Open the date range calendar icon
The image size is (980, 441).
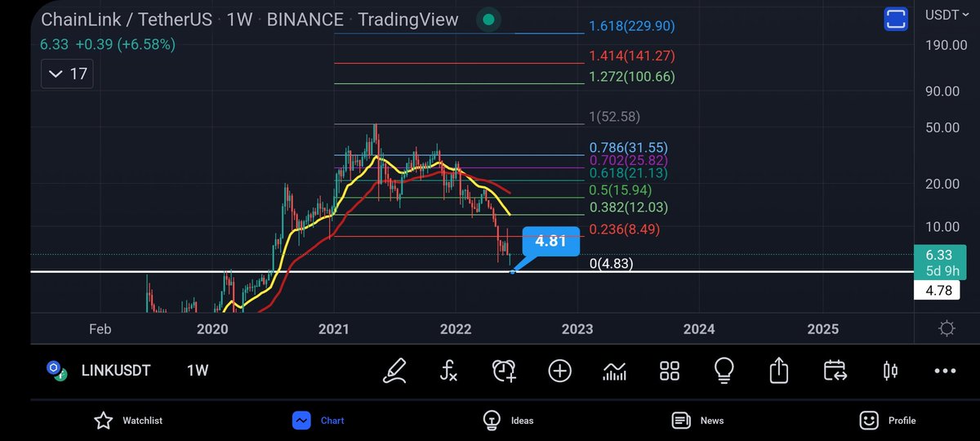pos(835,371)
